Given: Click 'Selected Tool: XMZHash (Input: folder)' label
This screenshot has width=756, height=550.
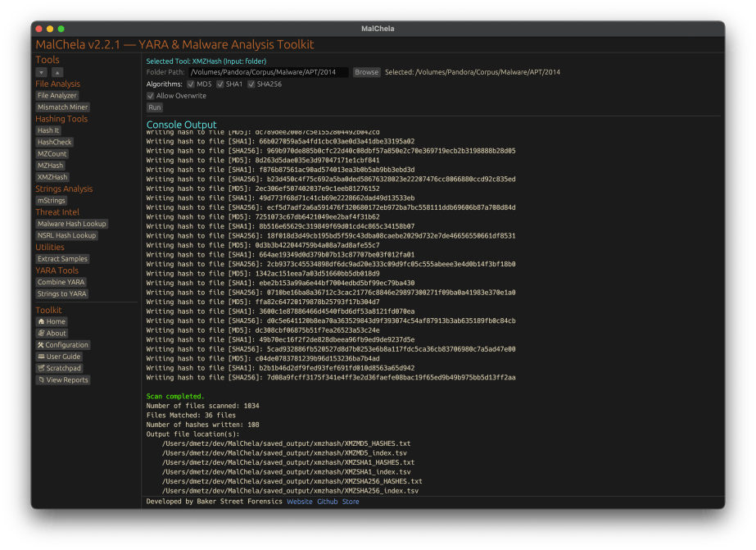Looking at the screenshot, I should tap(206, 61).
